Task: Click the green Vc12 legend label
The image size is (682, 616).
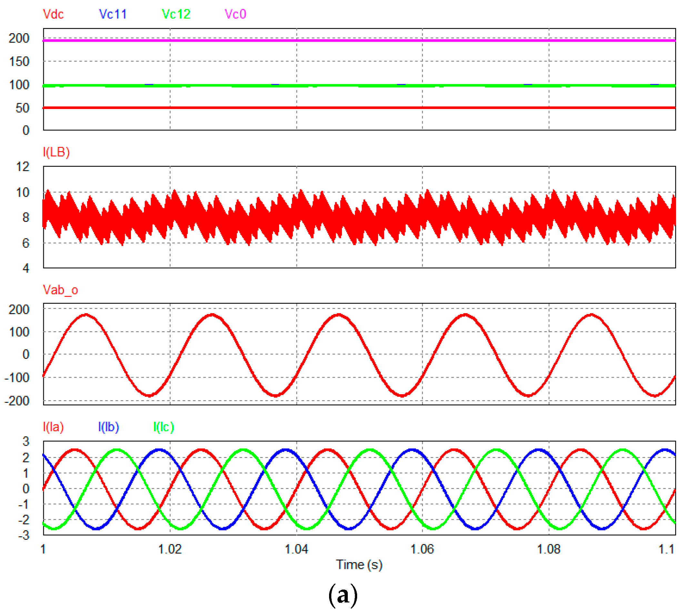Action: click(x=176, y=14)
